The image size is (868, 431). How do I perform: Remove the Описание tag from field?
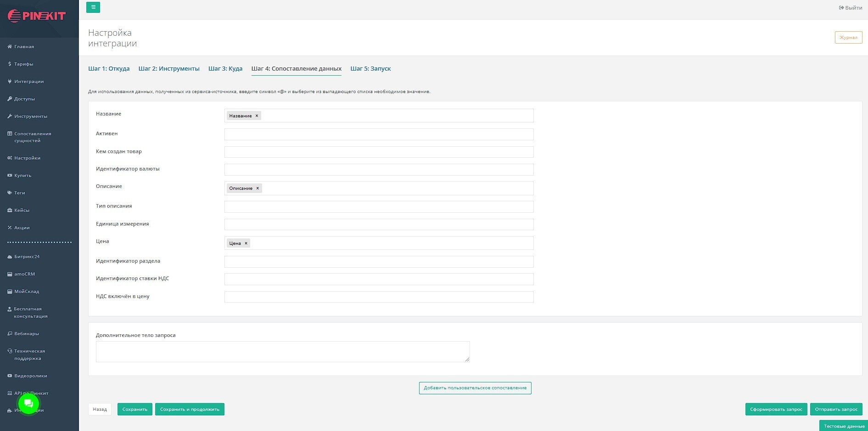(258, 188)
